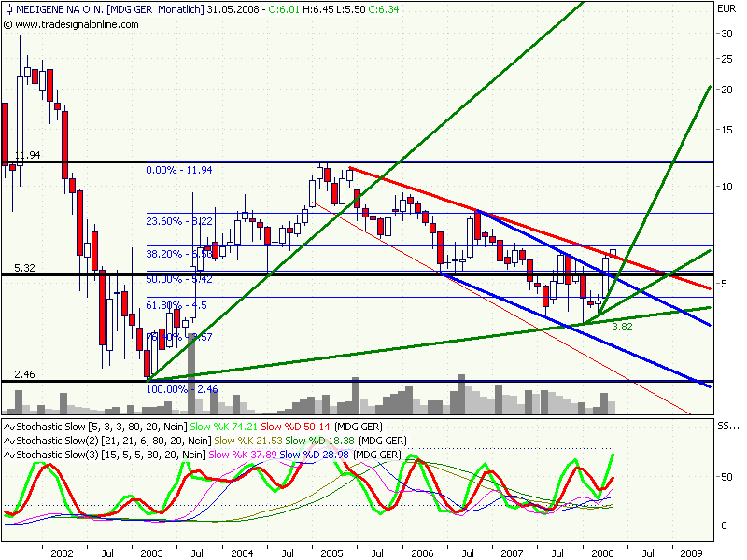This screenshot has height=560, width=747.
Task: Click the wave icon beside Stochastic Slow(3)
Action: point(9,455)
